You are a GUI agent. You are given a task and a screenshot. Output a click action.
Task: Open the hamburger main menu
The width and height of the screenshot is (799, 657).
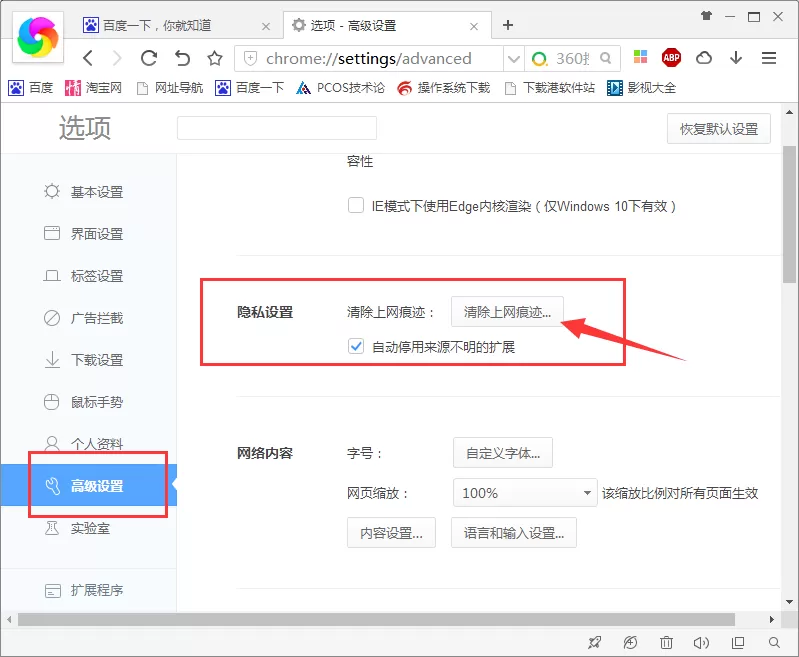click(768, 58)
